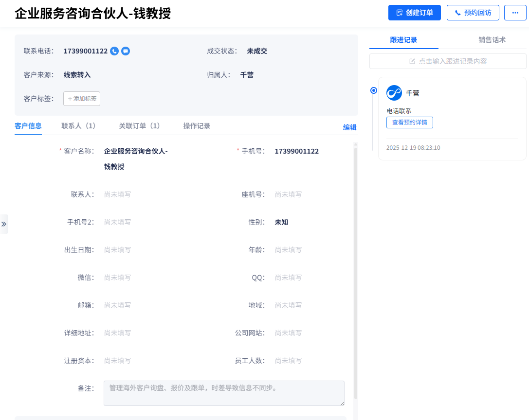The height and width of the screenshot is (420, 529).
Task: Switch to 销售话术 tab
Action: pos(492,40)
